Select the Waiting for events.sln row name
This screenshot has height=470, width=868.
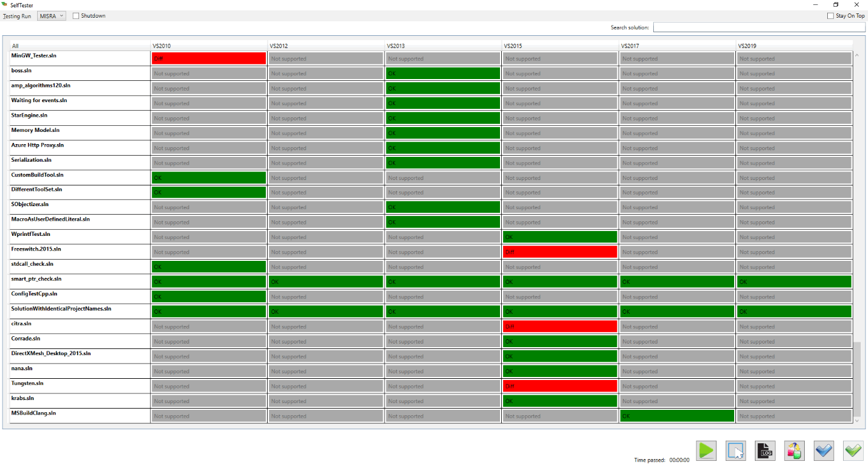[39, 100]
